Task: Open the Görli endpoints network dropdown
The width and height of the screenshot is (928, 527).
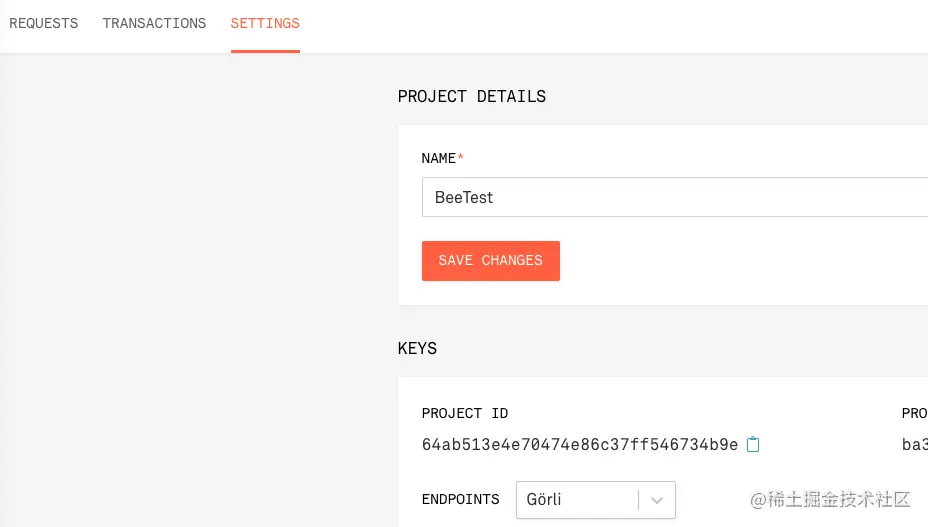Action: point(577,500)
